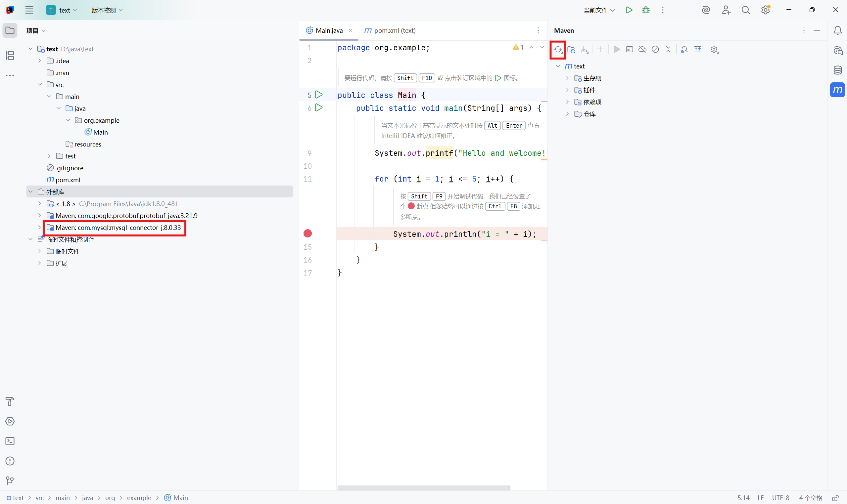Open Search Everywhere magnifier
Viewport: 847px width, 504px height.
click(x=746, y=10)
